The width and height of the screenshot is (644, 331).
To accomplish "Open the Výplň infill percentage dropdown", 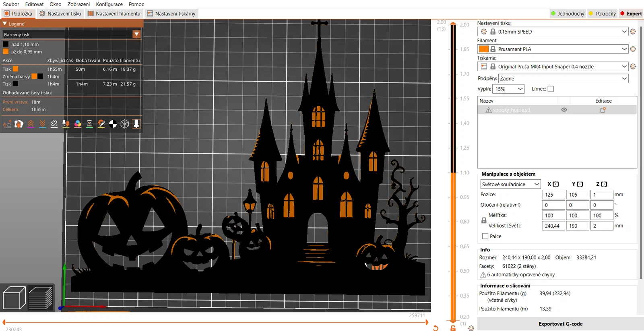I will [508, 89].
